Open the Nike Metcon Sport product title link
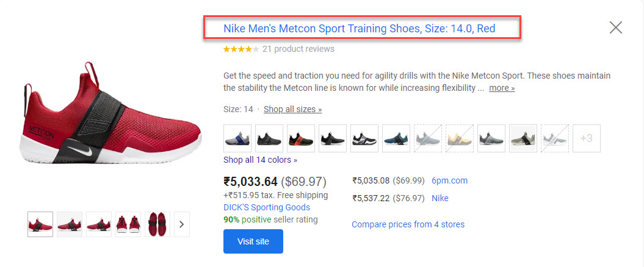Screen dimensions: 644x267 (359, 28)
